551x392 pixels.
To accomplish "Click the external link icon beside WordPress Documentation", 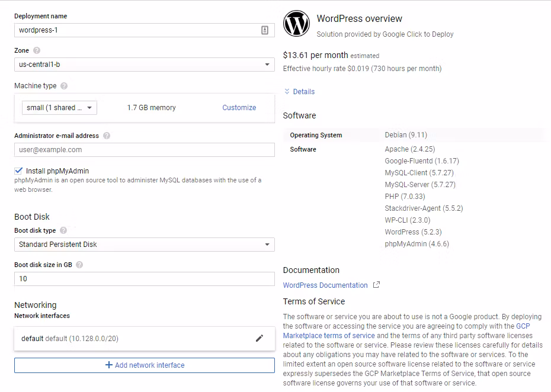I will [x=377, y=285].
